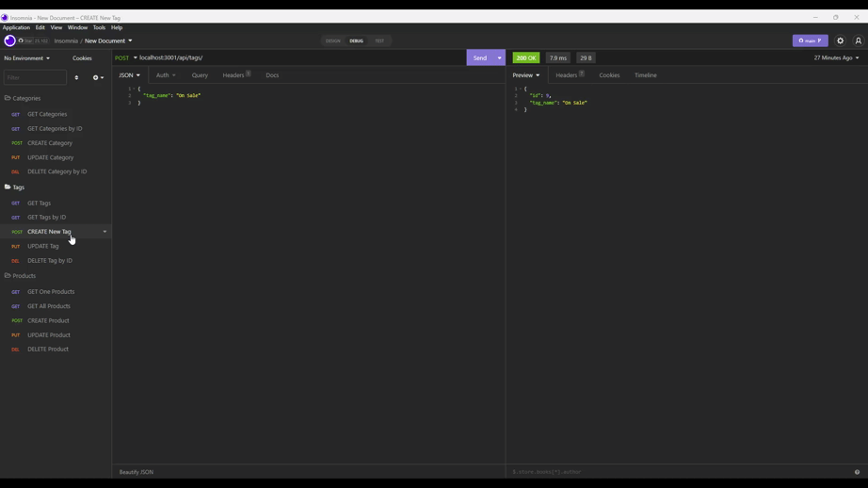Open the 27 Minutes Ago history dropdown
The width and height of the screenshot is (868, 488).
click(x=836, y=57)
